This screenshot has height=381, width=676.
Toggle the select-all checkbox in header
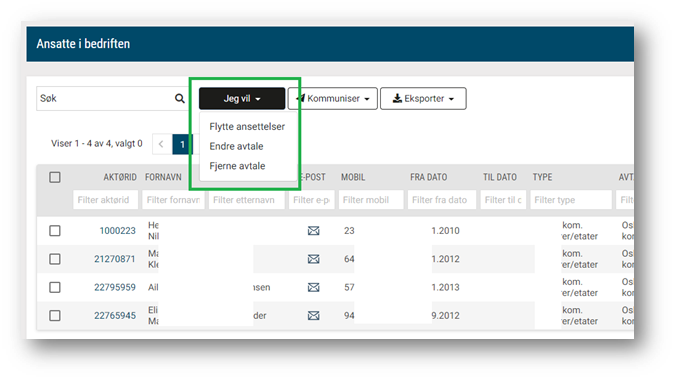55,177
